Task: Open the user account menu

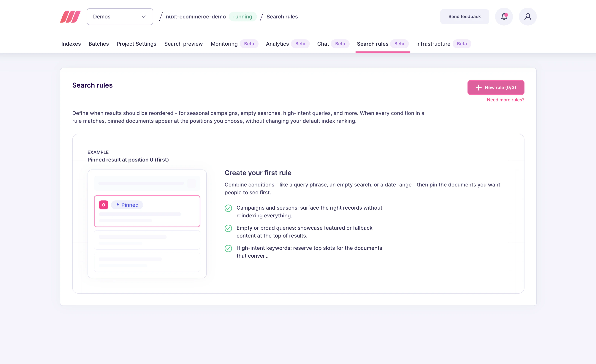Action: point(527,16)
